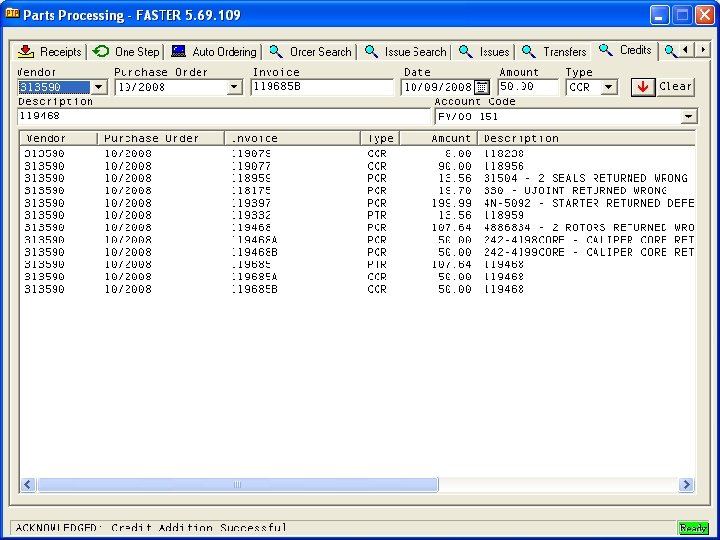Viewport: 720px width, 540px height.
Task: Click the Receipts download icon
Action: [26, 51]
